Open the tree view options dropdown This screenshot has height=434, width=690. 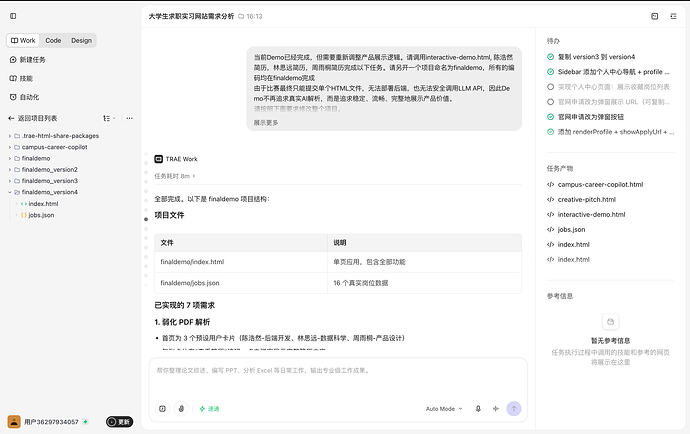point(109,118)
